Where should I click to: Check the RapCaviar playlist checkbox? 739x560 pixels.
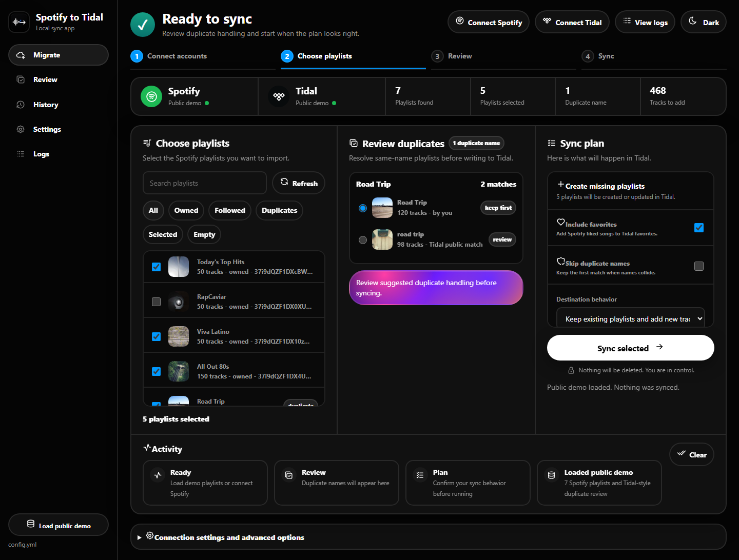157,302
